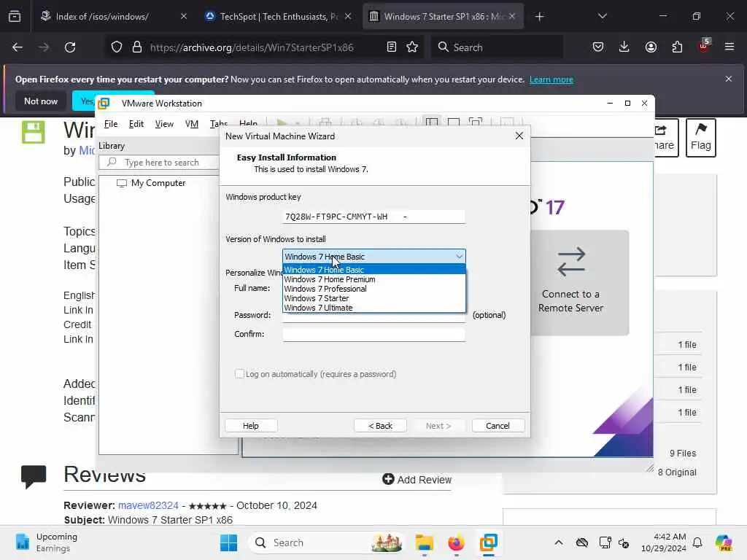Click VMware Workstation taskbar icon

coord(489,542)
